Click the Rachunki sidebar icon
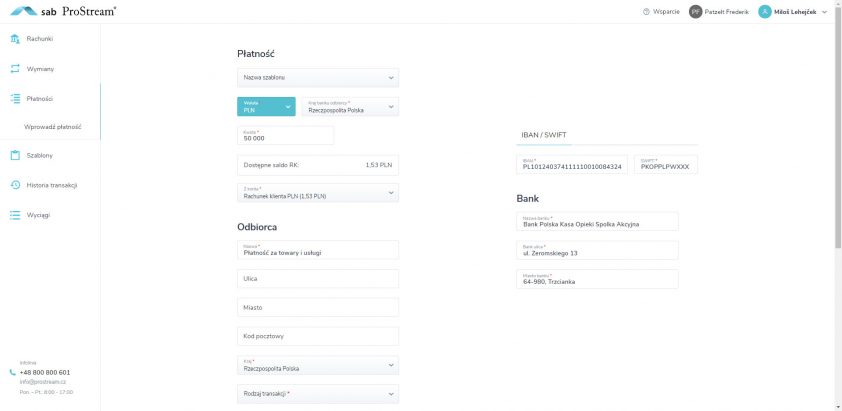This screenshot has width=842, height=411. click(x=15, y=39)
